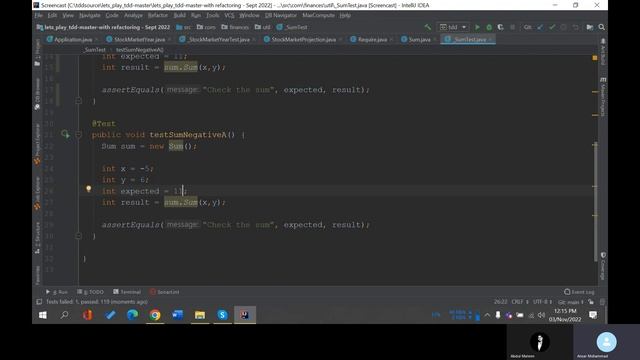Screen dimensions: 640x360
Task: Open File Explorer from the taskbar
Action: [200, 315]
